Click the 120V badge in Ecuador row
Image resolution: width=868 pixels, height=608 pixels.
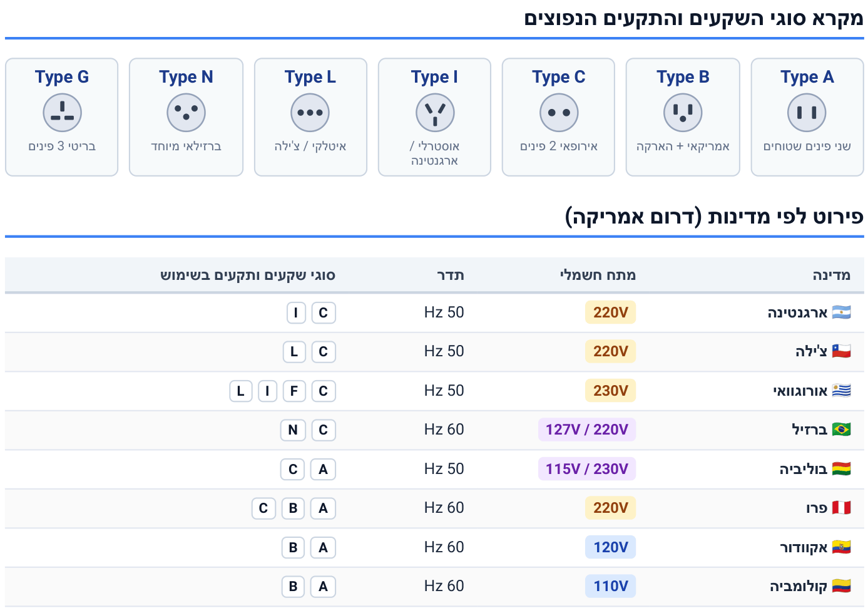[x=610, y=547]
